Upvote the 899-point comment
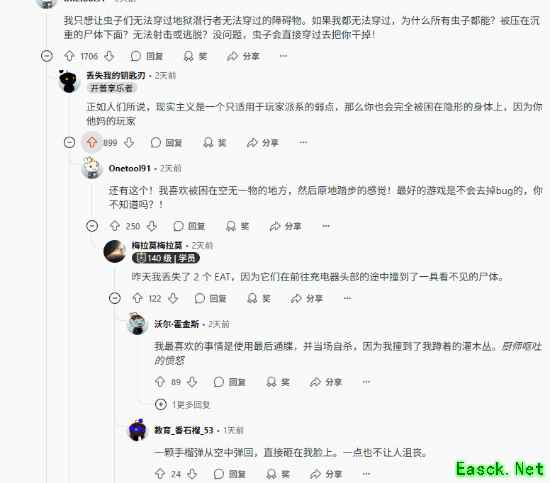Viewport: 550px width, 483px height. click(x=92, y=142)
